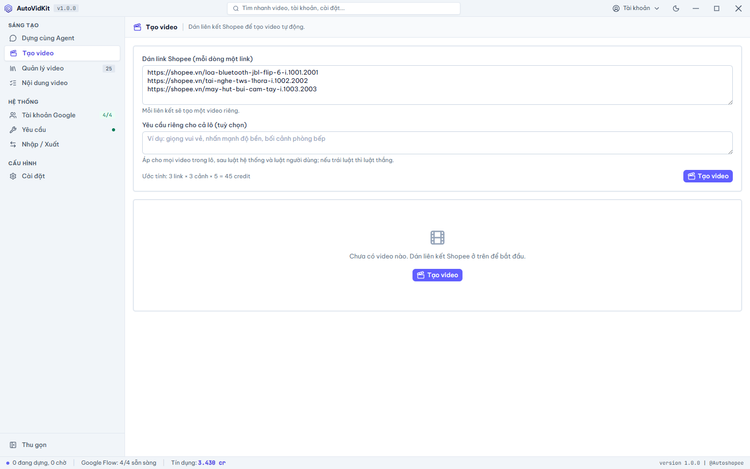Collapse sidebar with Thu gọn
The height and width of the screenshot is (469, 750).
click(62, 445)
